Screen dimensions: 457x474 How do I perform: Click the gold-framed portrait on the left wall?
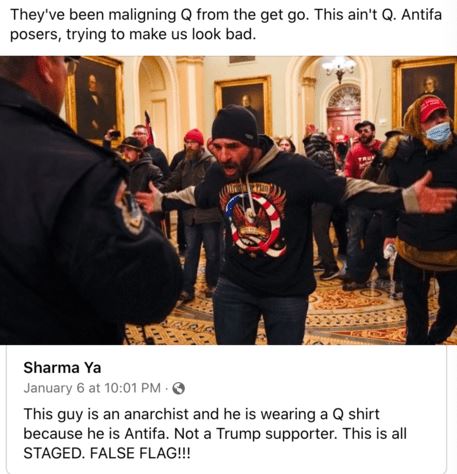click(x=96, y=100)
